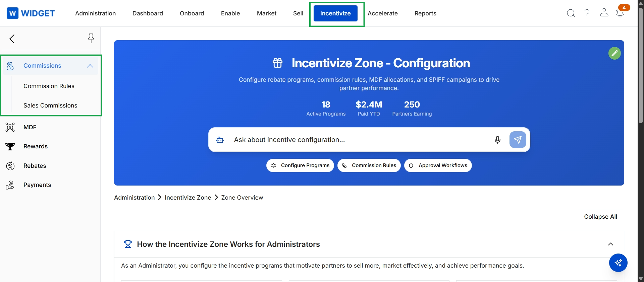Viewport: 644px width, 282px height.
Task: Click the 18 Active Programs stat
Action: (326, 109)
